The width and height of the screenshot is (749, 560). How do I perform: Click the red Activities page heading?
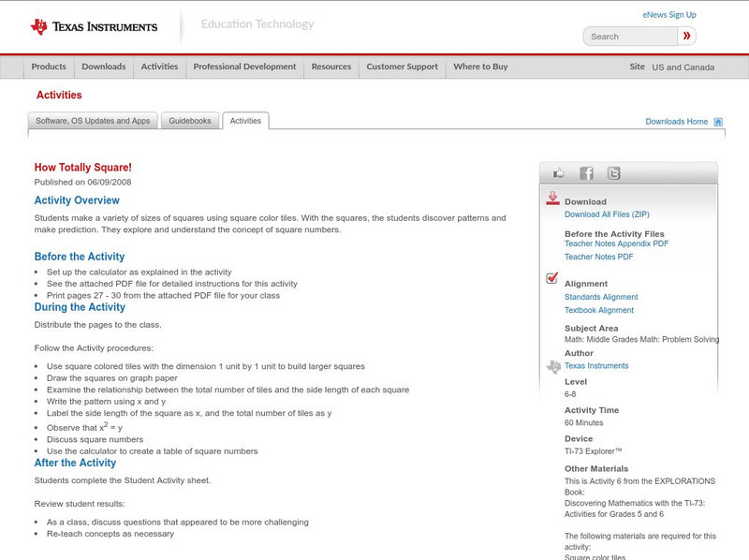(59, 96)
